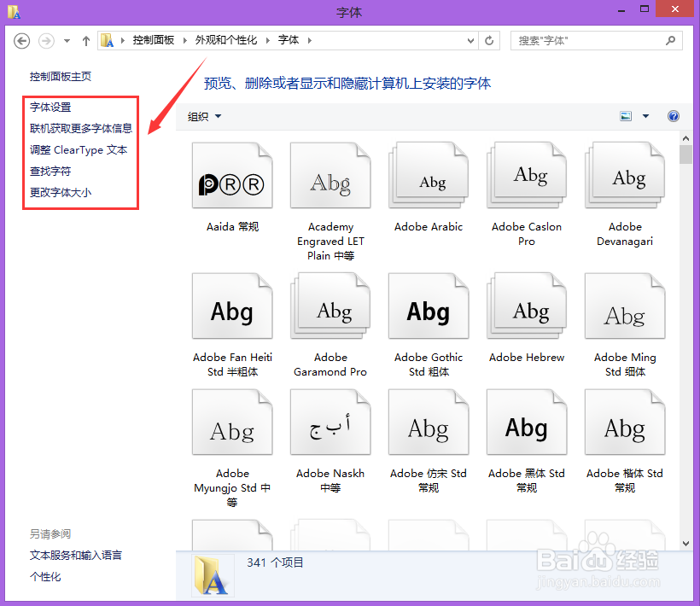Open the Help question mark icon
This screenshot has height=606, width=700.
[674, 116]
